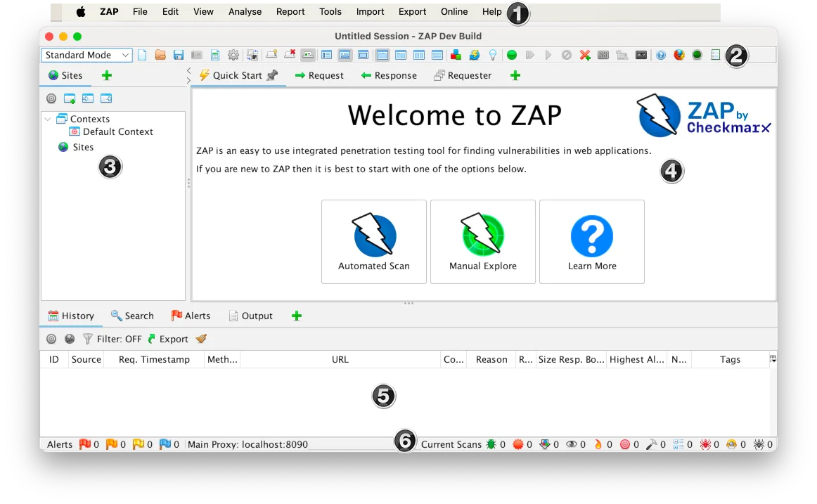Open the Analyse menu
Viewport: 817px width, 504px height.
point(245,11)
